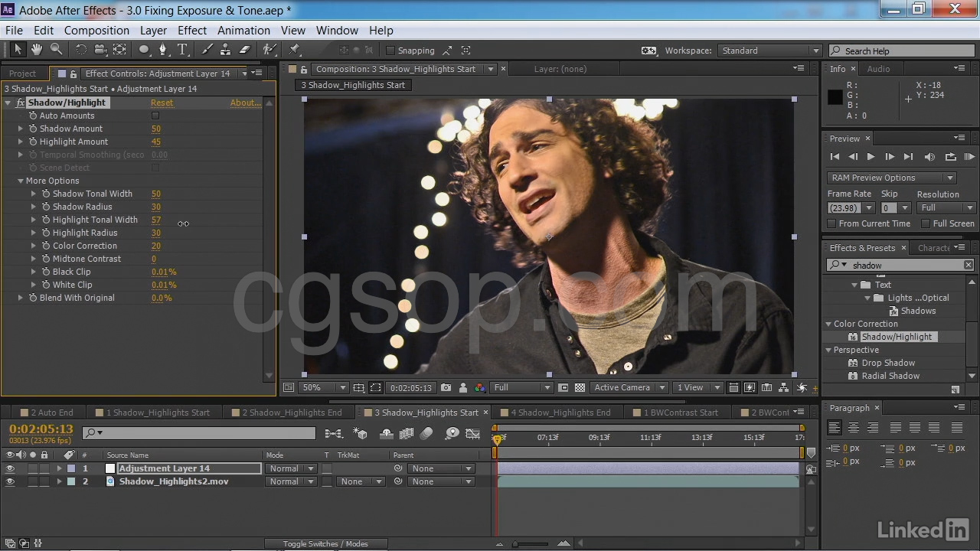Select the Roto Brush tool
The width and height of the screenshot is (980, 551).
pyautogui.click(x=269, y=50)
